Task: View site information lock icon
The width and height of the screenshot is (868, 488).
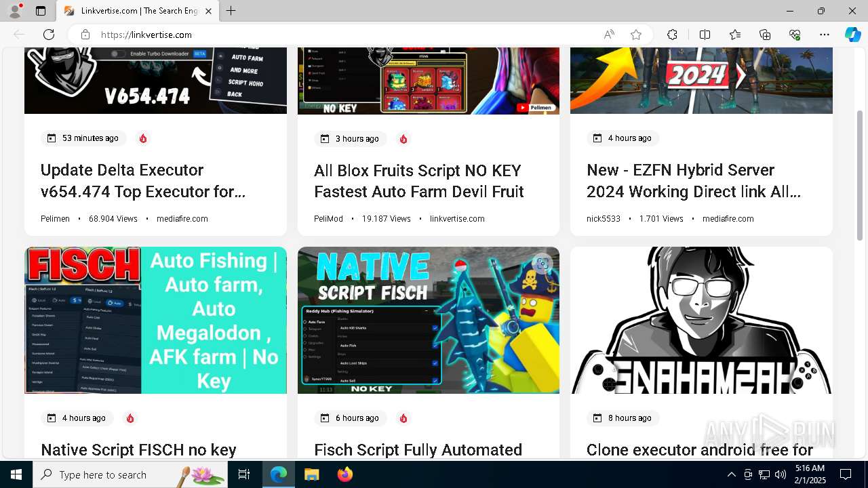Action: point(85,35)
